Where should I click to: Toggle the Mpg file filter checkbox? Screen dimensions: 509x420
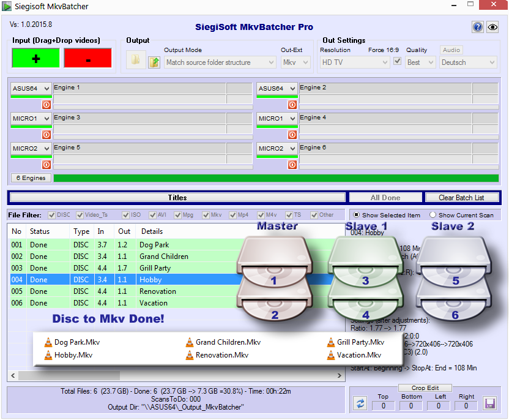pos(177,215)
